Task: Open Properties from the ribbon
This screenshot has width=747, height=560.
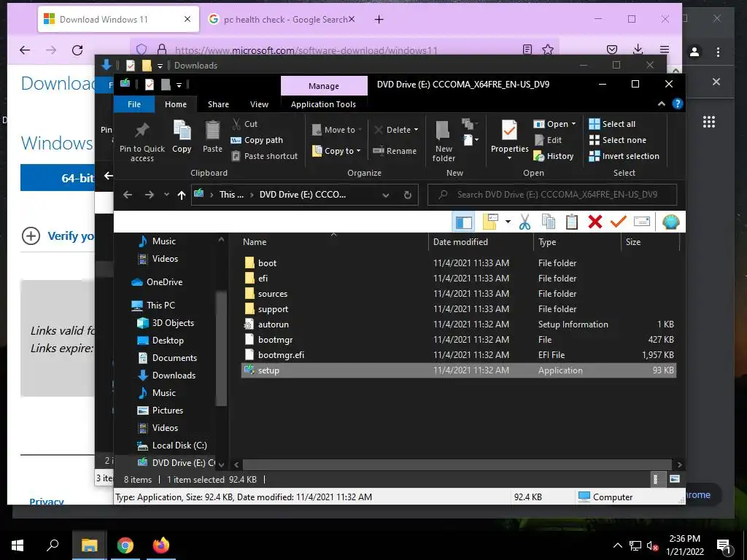Action: tap(509, 138)
